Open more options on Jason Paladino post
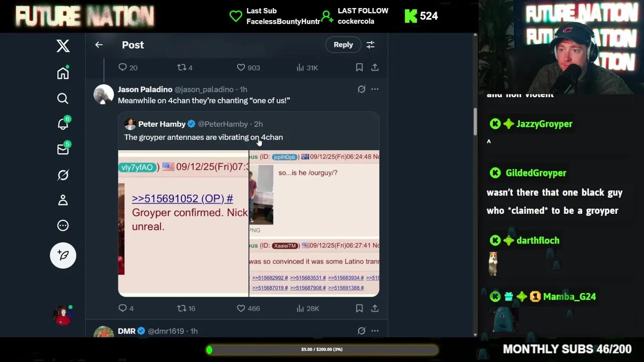The width and height of the screenshot is (644, 362). 375,89
